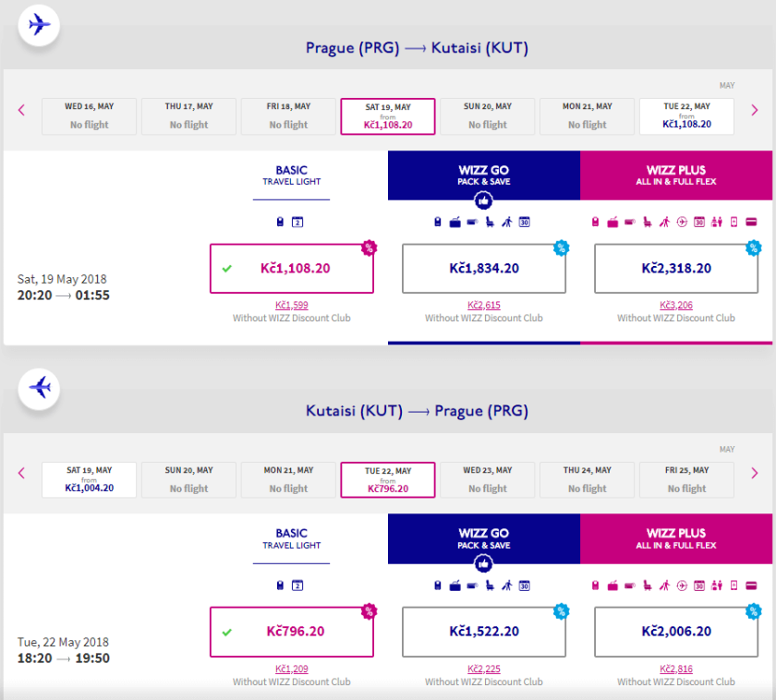Select Tue 22 May outbound date tab
Viewport: 776px width, 700px height.
tap(686, 116)
